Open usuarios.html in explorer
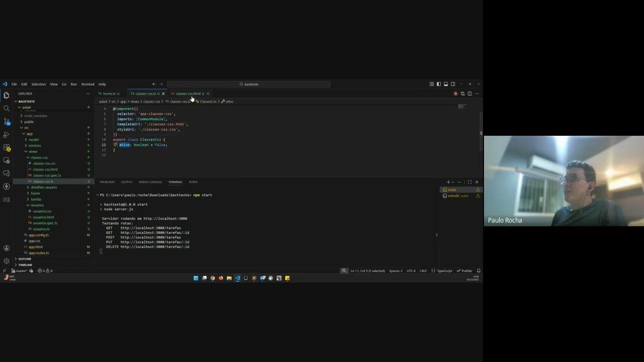Viewport: 644px width, 362px height. [53, 217]
